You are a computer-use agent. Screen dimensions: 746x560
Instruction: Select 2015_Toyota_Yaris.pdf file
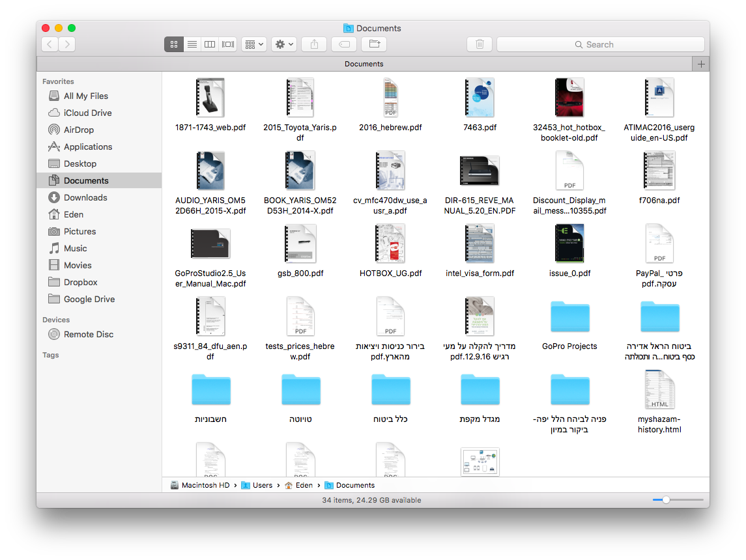[300, 98]
